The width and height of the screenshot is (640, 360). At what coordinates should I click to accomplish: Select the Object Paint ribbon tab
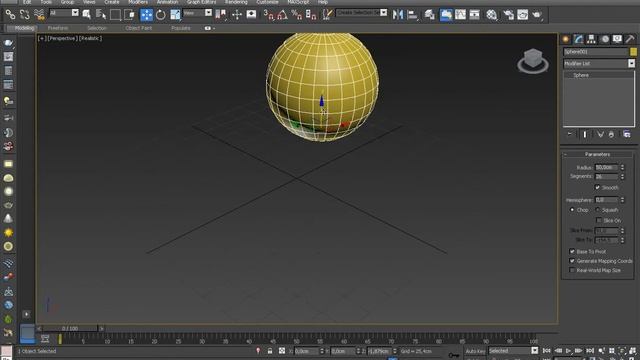[x=138, y=28]
